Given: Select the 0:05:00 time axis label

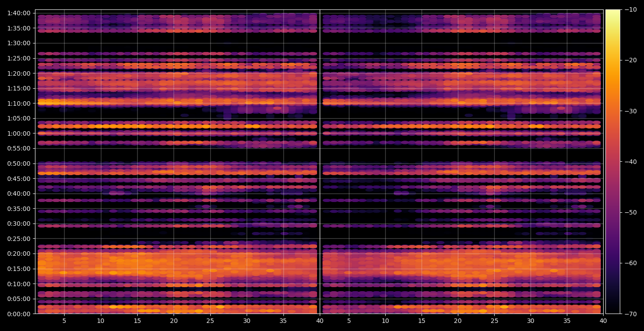Looking at the screenshot, I should coord(19,299).
